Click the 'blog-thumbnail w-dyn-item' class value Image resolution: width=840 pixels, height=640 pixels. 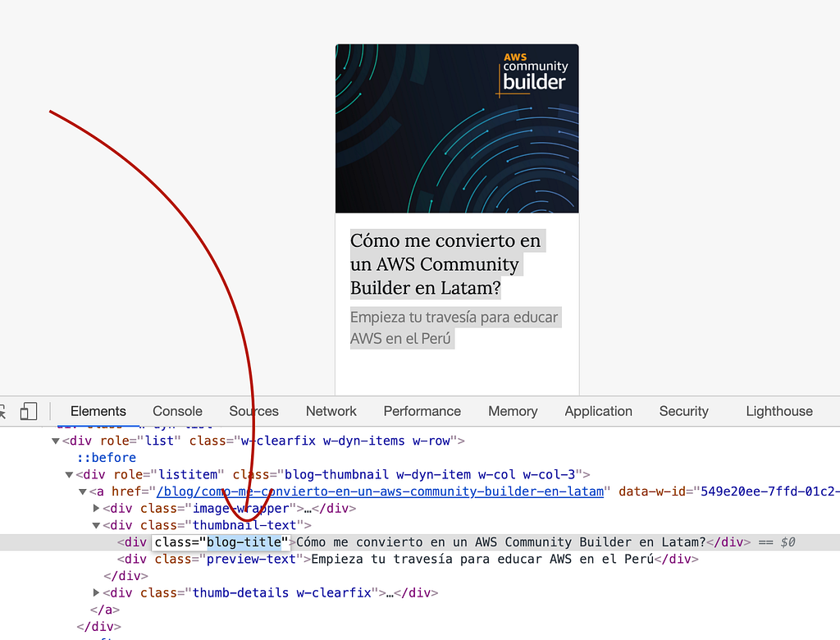point(430,475)
